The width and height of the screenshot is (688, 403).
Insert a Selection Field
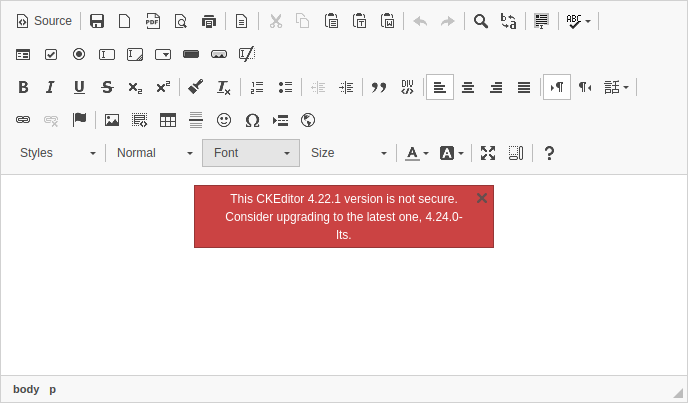(163, 54)
